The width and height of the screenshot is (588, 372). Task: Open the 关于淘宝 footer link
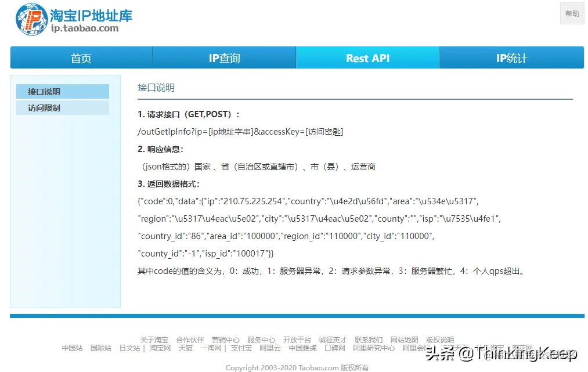[154, 340]
